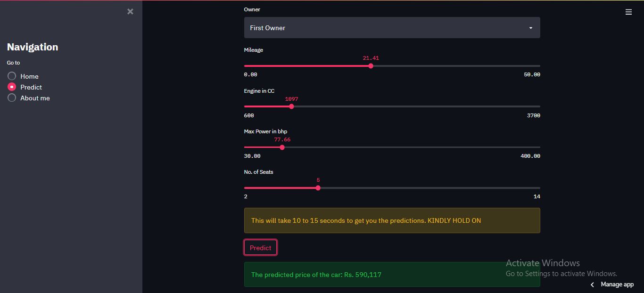
Task: Select the Home radio button
Action: pyautogui.click(x=12, y=76)
